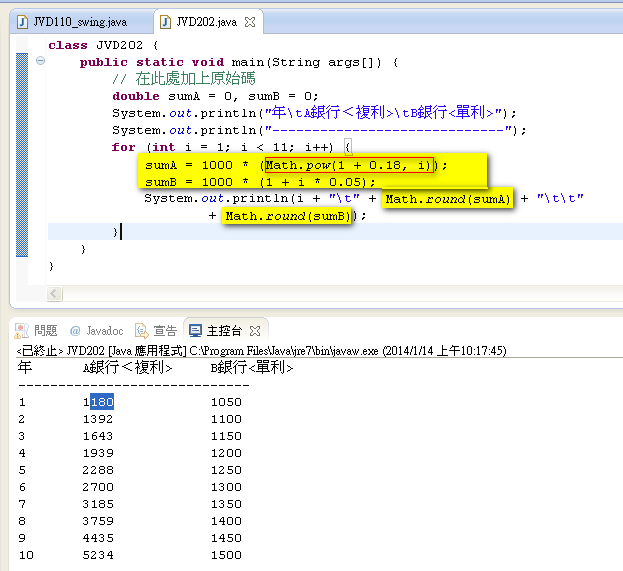Click the Java file icon on JVD110_swing.java tab
Image resolution: width=623 pixels, height=571 pixels.
click(x=23, y=22)
